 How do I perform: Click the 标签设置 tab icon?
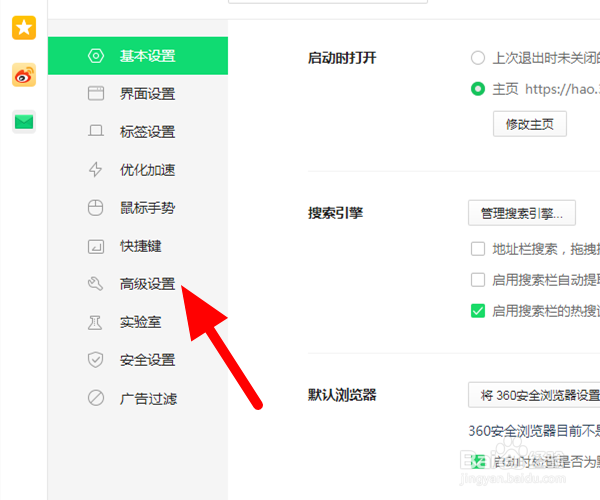click(96, 131)
